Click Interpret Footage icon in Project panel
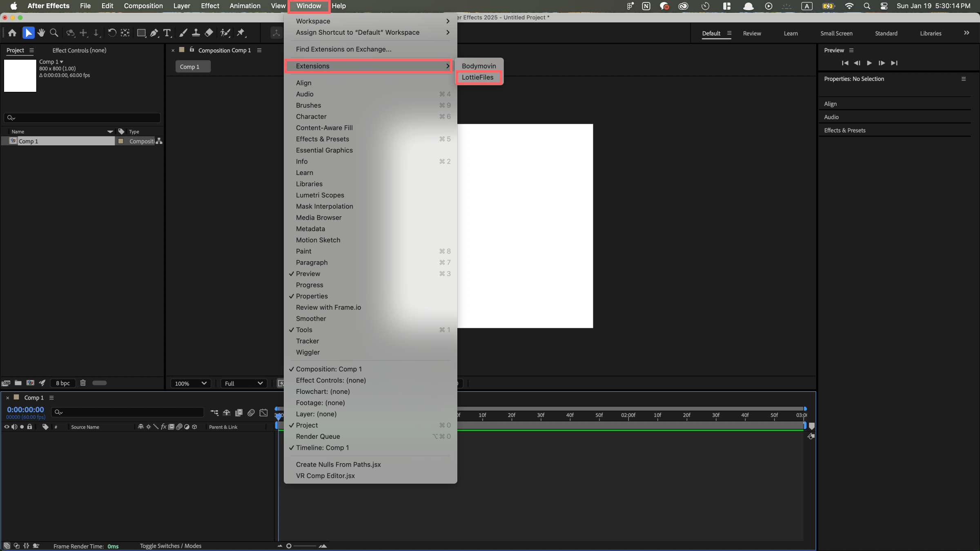 click(x=6, y=383)
